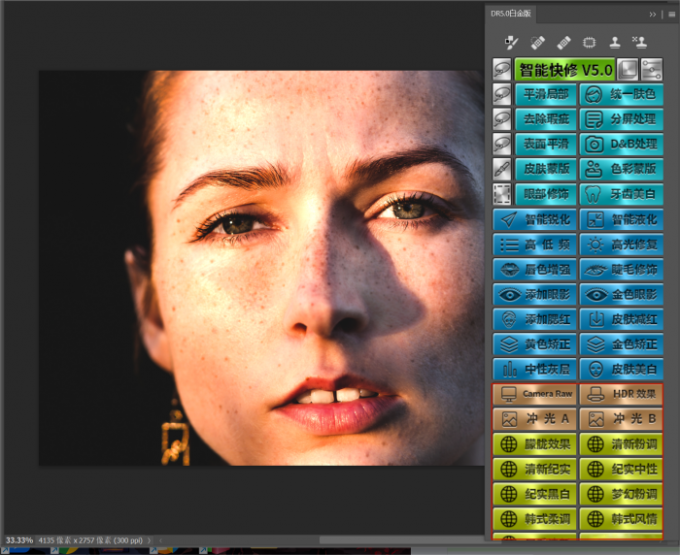Viewport: 680px width, 555px height.
Task: Apply the HDR 效果 button
Action: click(622, 394)
